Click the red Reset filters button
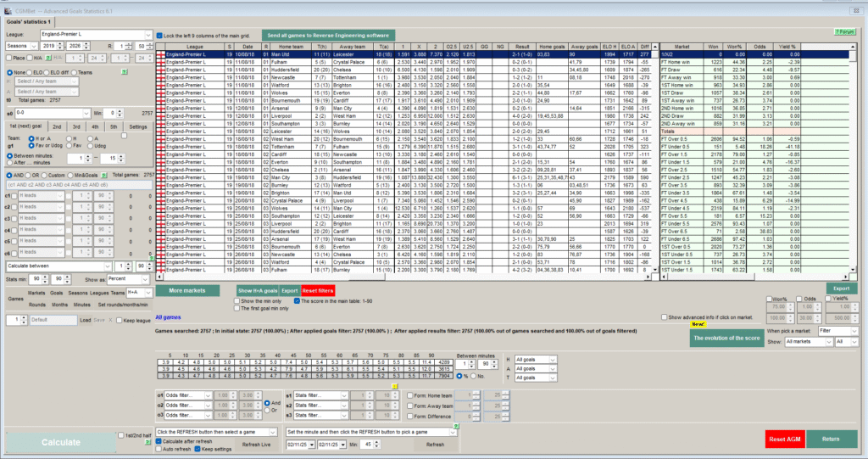 pyautogui.click(x=319, y=291)
